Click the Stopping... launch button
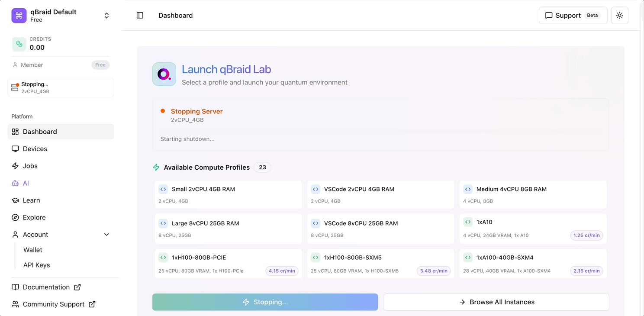644x316 pixels. click(265, 302)
